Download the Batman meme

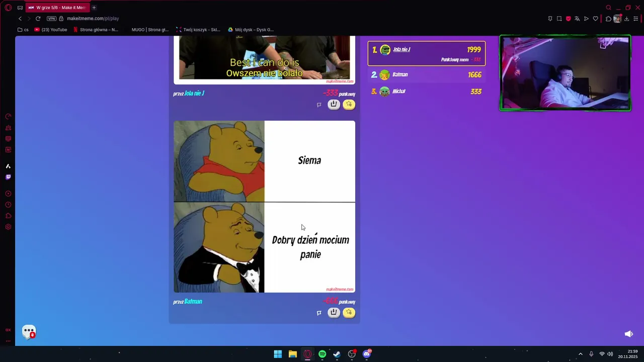334,312
